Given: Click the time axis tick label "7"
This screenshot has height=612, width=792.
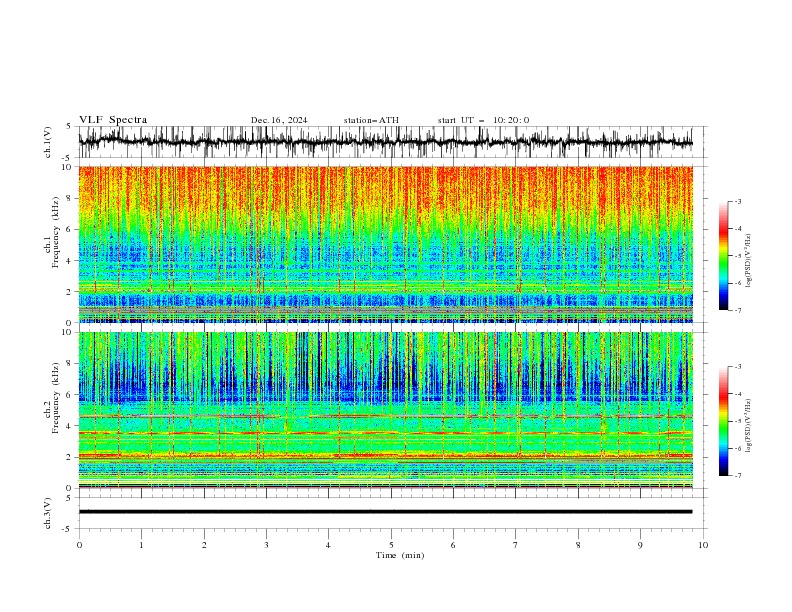Looking at the screenshot, I should pos(515,545).
